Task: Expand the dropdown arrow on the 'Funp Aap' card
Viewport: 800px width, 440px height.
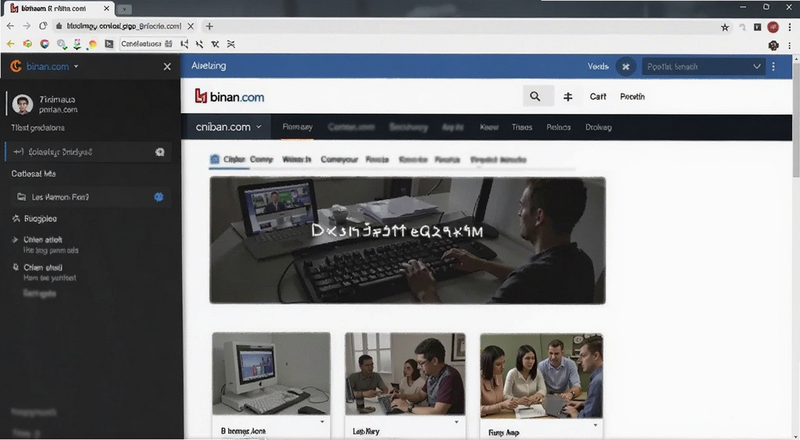Action: click(595, 425)
